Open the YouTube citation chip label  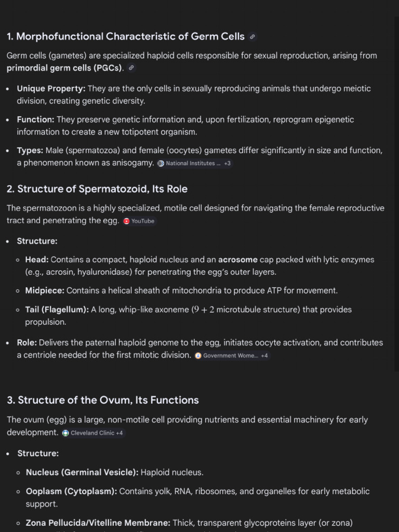point(143,221)
